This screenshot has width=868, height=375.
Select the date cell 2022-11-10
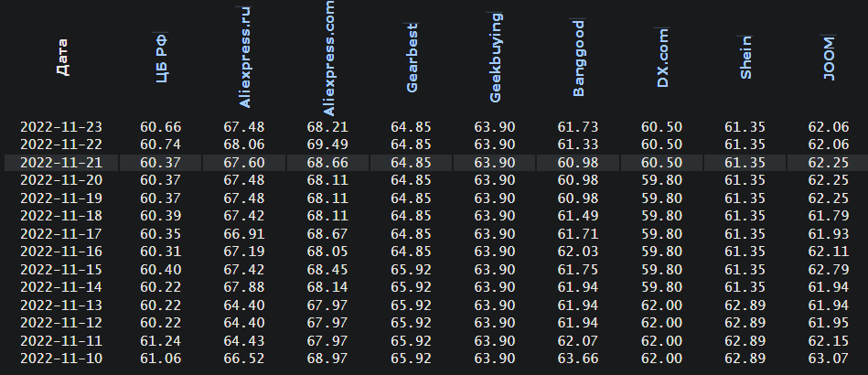point(61,359)
